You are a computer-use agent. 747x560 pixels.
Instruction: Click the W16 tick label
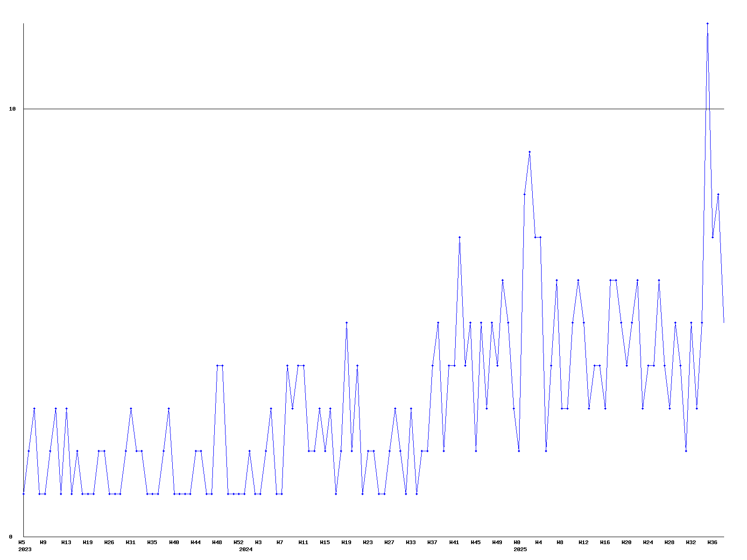coord(605,542)
